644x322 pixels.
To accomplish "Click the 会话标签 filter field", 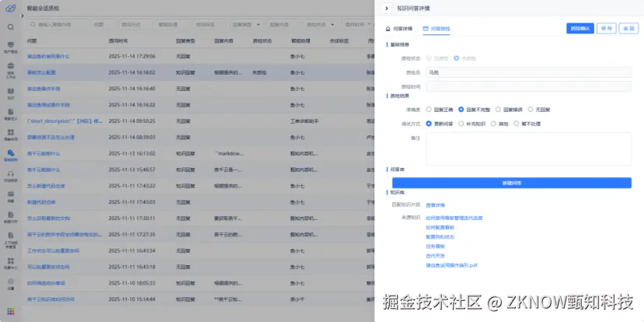I will (210, 25).
